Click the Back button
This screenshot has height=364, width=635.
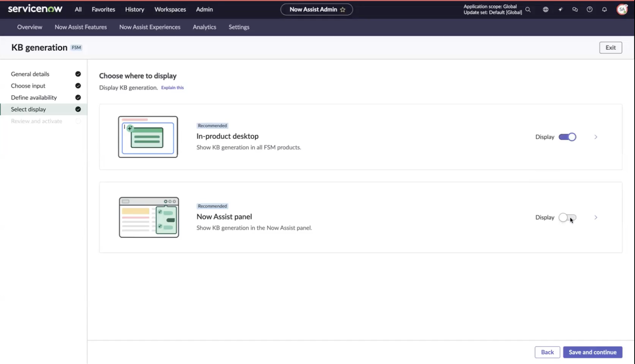547,352
